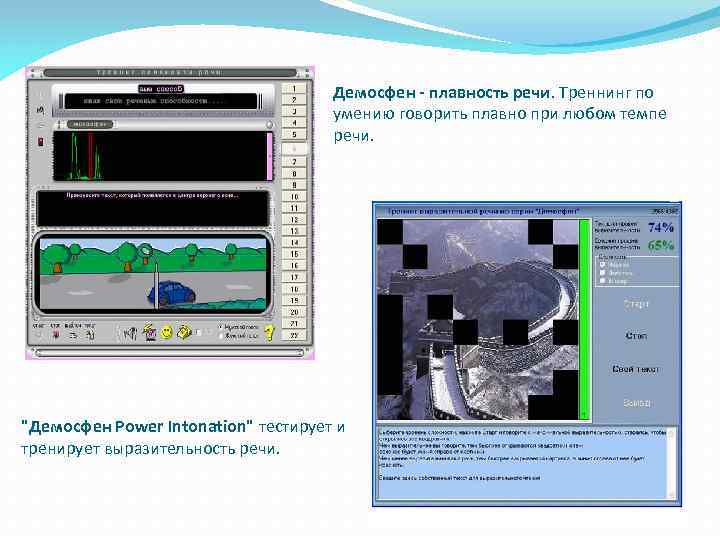Viewport: 720px width, 540px height.
Task: Click the round knob on microphone level bar
Action: coord(270,125)
